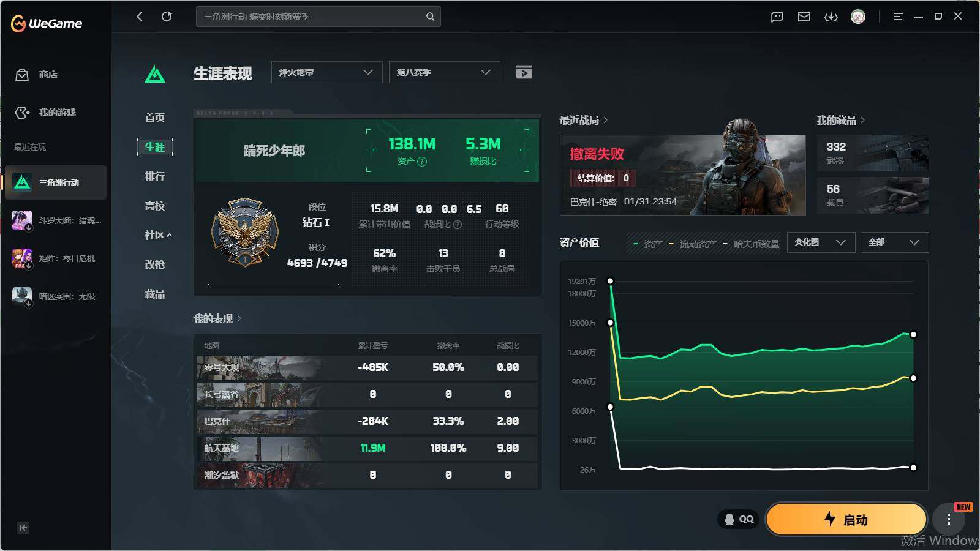Click the help icon next to 资产
This screenshot has height=551, width=980.
click(x=422, y=162)
